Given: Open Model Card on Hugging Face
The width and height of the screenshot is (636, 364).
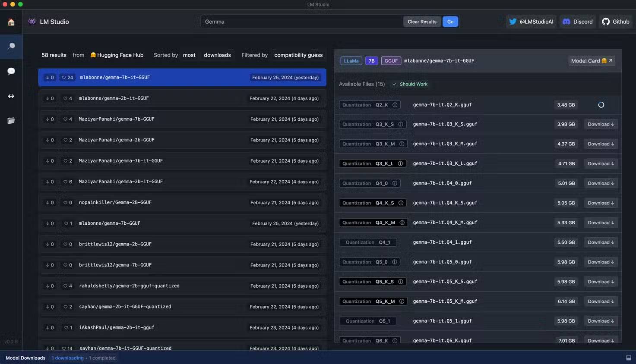Looking at the screenshot, I should point(592,61).
